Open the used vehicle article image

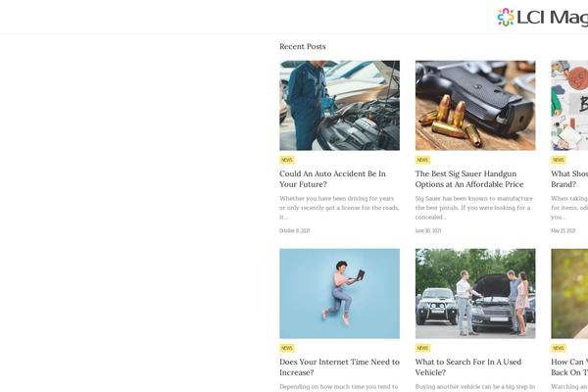click(x=475, y=293)
